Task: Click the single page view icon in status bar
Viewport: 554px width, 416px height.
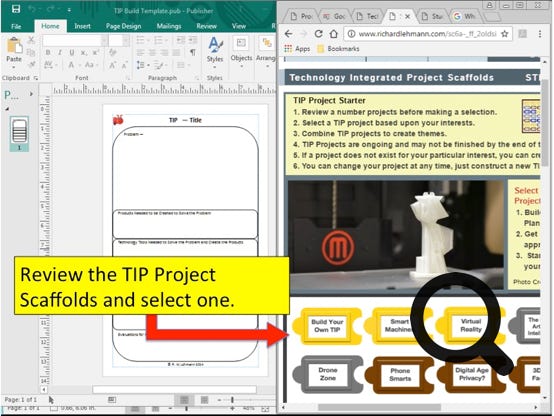Action: coord(184,400)
